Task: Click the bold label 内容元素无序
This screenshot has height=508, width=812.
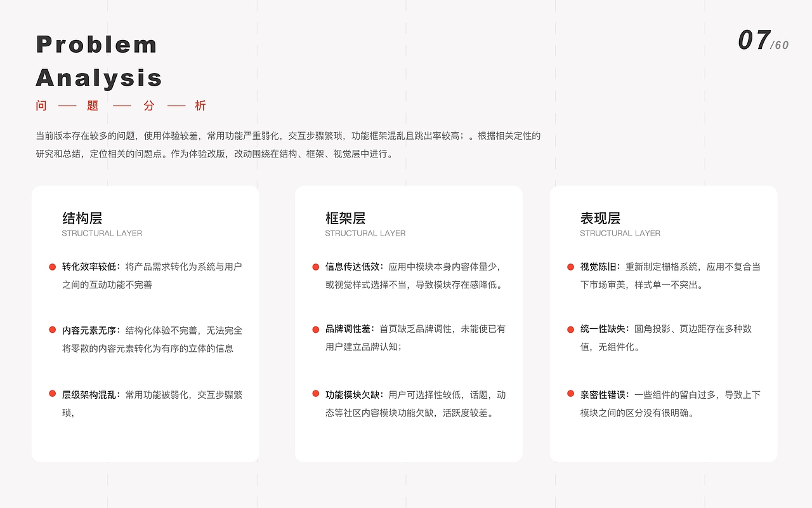Action: click(x=91, y=330)
